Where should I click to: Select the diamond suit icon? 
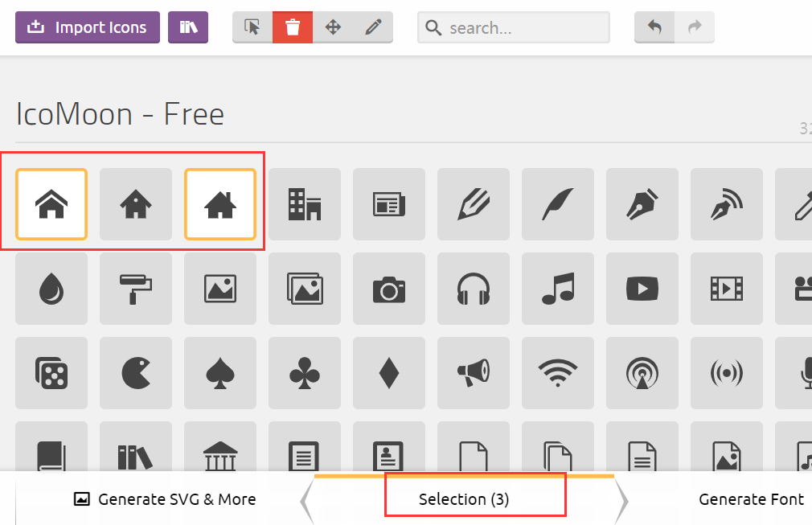[x=389, y=373]
